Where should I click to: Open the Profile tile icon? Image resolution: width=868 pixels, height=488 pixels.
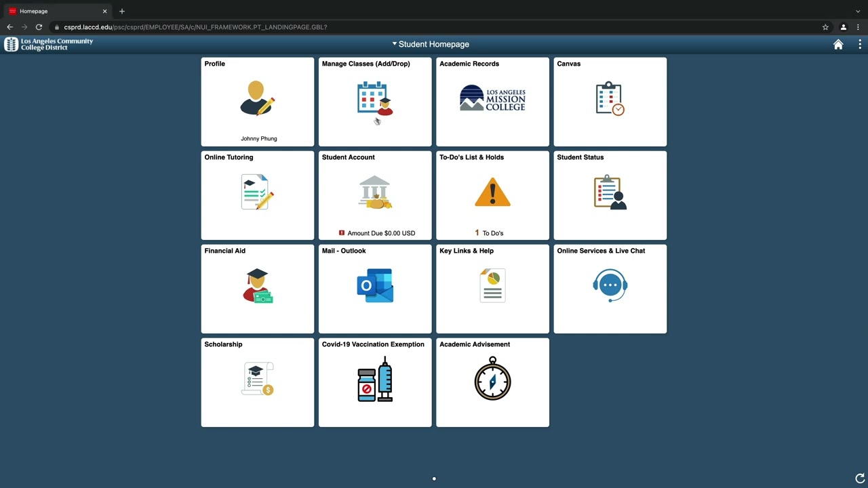(x=258, y=99)
